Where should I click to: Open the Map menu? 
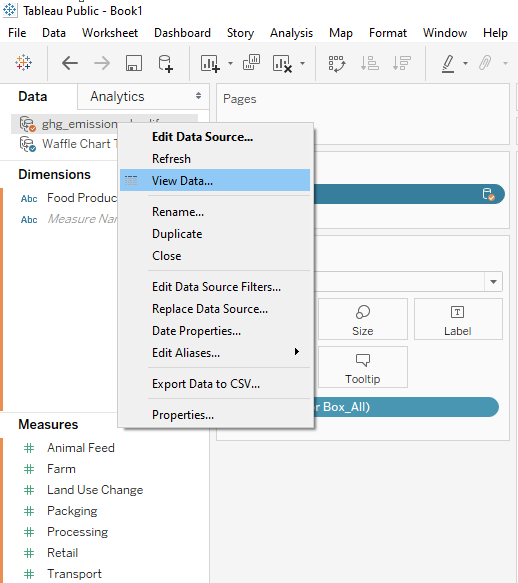[341, 33]
